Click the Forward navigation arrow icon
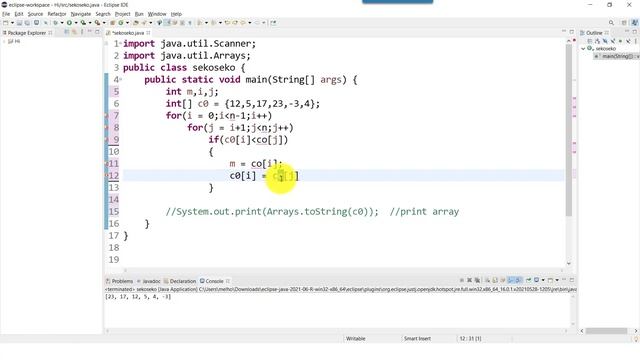The width and height of the screenshot is (640, 360). 258,23
